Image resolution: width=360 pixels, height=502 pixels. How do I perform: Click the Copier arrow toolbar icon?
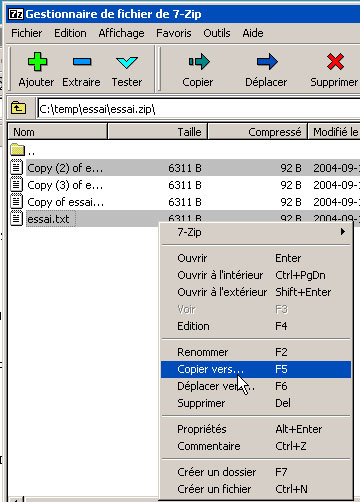(199, 62)
